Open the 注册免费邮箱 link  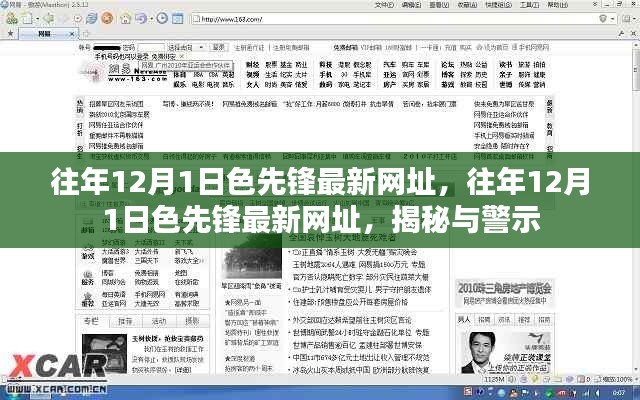pos(291,48)
